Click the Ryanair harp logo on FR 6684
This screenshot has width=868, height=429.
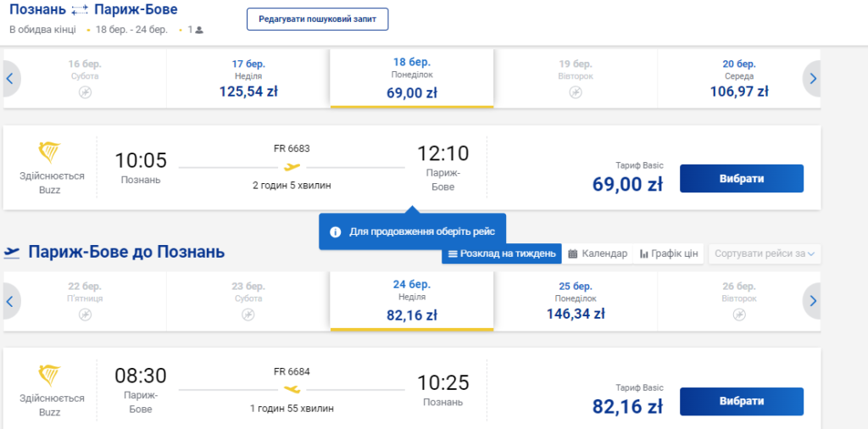(51, 376)
